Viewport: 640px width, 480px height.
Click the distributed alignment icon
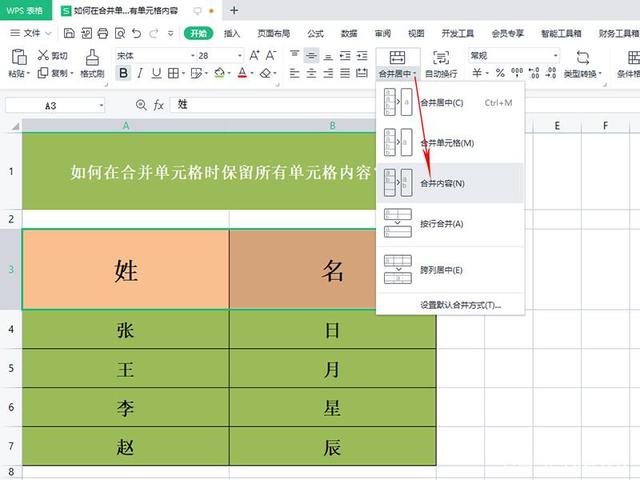tap(362, 73)
